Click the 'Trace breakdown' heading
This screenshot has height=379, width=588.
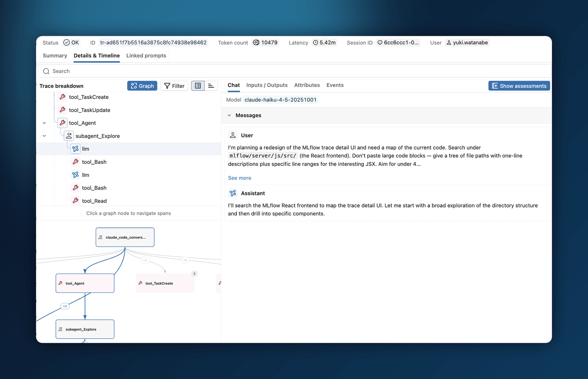[x=61, y=86]
